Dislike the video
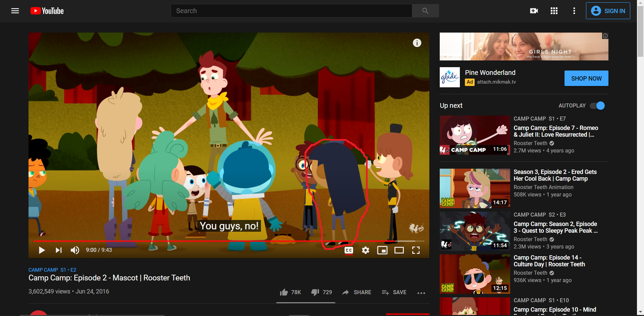 [315, 292]
